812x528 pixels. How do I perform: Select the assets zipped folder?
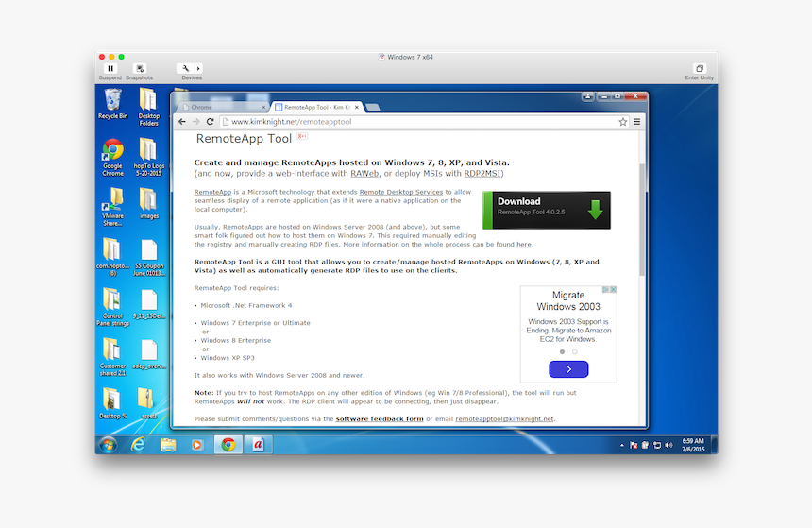[148, 403]
